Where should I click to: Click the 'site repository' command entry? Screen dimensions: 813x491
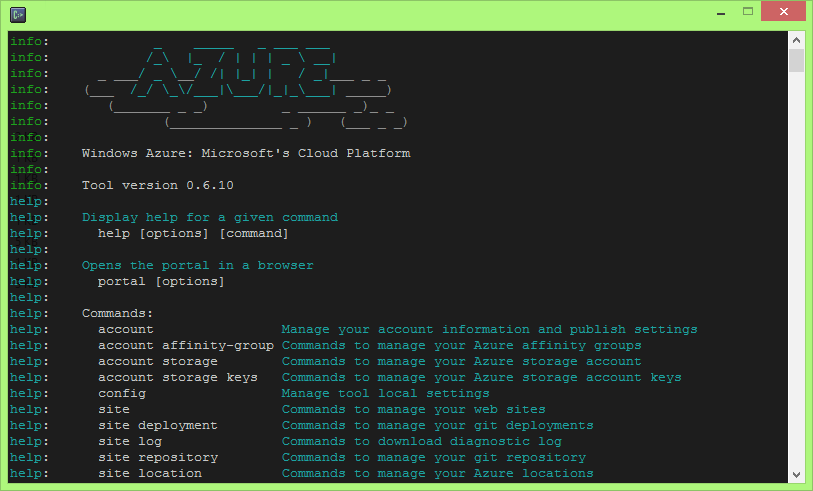click(x=158, y=457)
